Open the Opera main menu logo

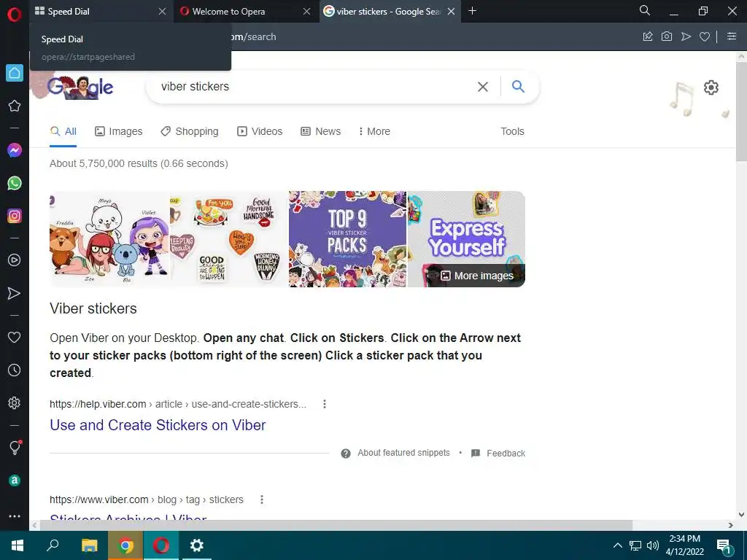pyautogui.click(x=15, y=15)
